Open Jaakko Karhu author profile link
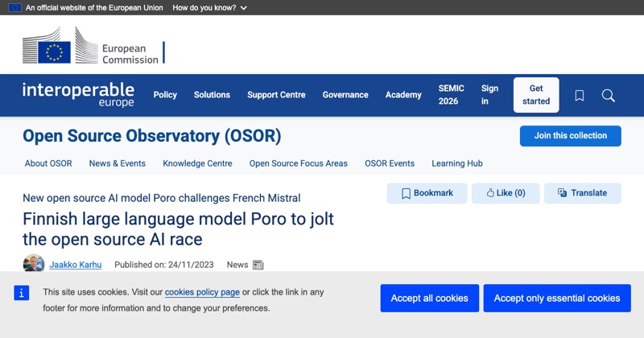Viewport: 644px width, 338px height. point(76,265)
